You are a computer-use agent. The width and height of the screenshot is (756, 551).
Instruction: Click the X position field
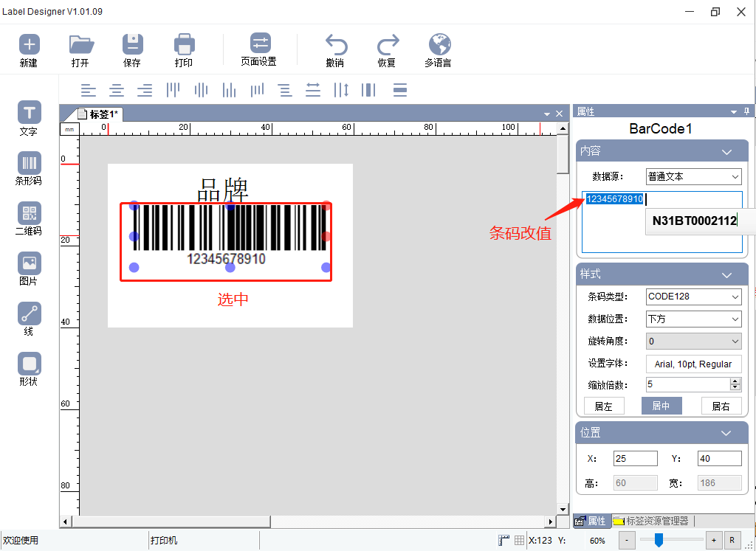tap(636, 459)
